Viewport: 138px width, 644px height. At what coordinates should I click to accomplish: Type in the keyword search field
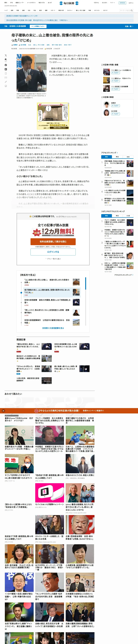pos(125,11)
